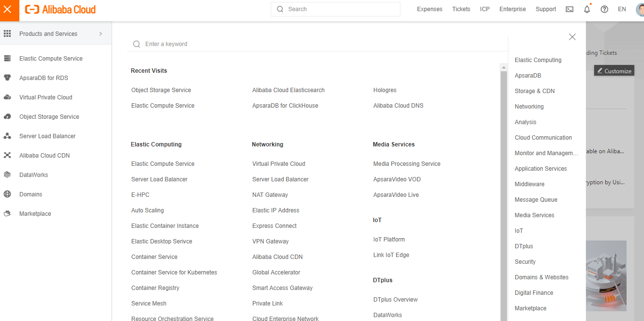The height and width of the screenshot is (321, 644).
Task: Click the Alibaba Cloud logo
Action: coord(61,9)
